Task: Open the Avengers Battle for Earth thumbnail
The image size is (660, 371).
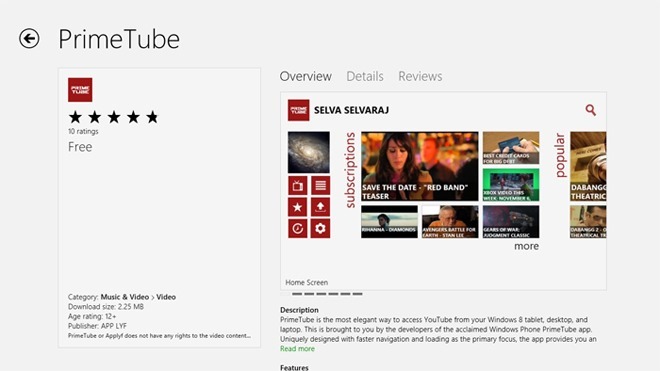Action: [450, 222]
